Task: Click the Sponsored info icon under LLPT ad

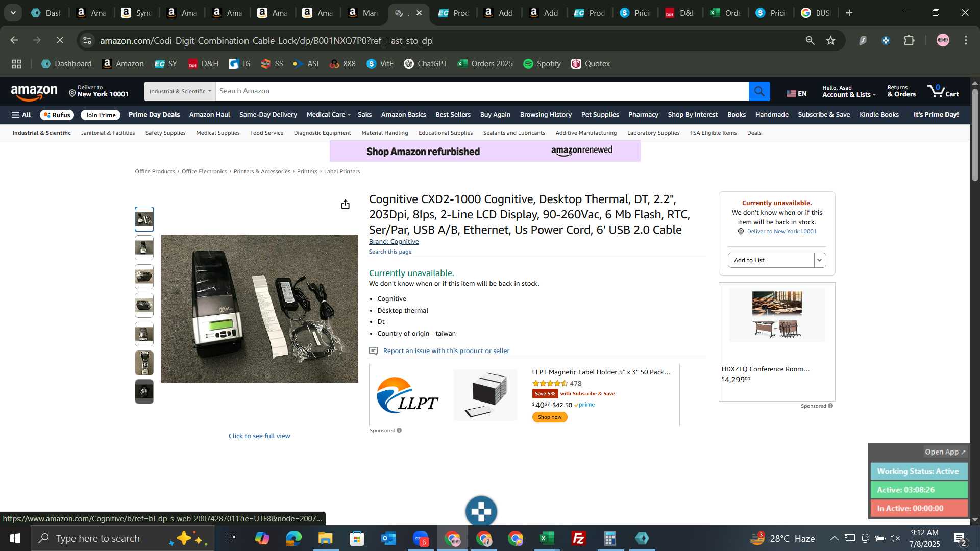Action: click(399, 430)
